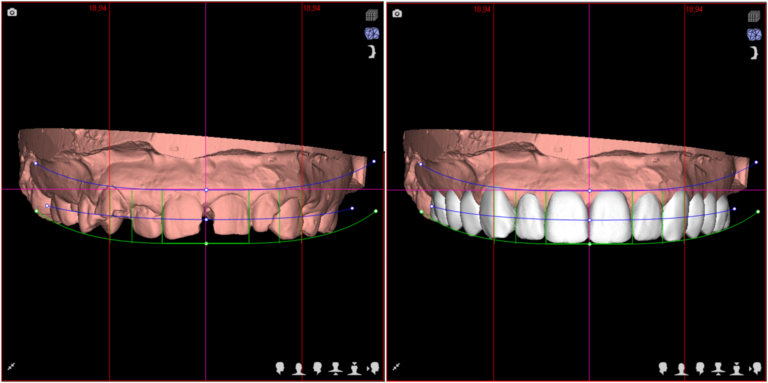This screenshot has width=768, height=383.
Task: Select view-from-above bust icon in right panel
Action: pyautogui.click(x=737, y=368)
